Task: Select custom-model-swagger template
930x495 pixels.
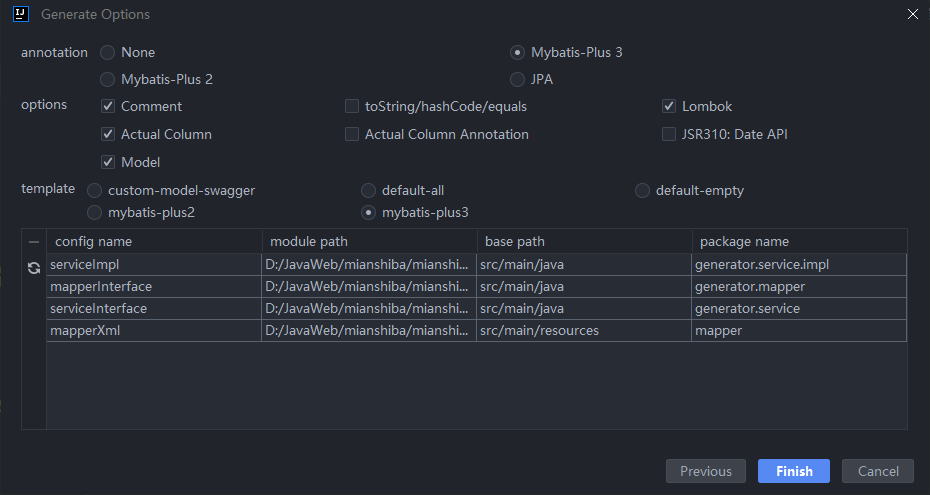Action: pos(94,190)
